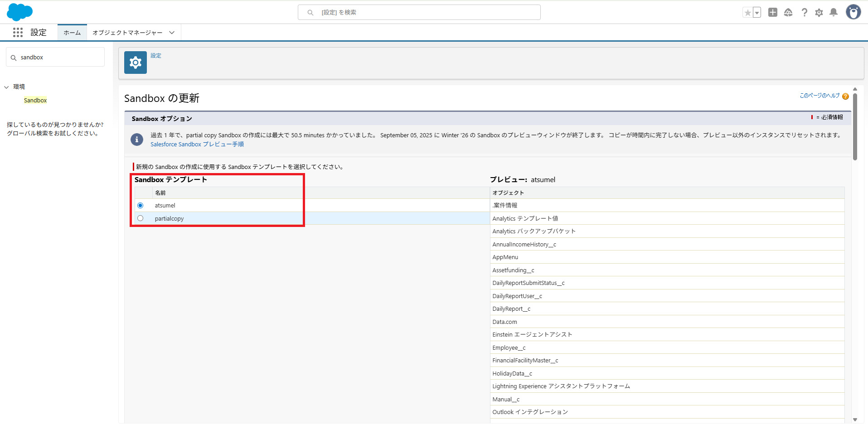Click the page vertical scrollbar
Image resolution: width=868 pixels, height=429 pixels.
(x=855, y=127)
